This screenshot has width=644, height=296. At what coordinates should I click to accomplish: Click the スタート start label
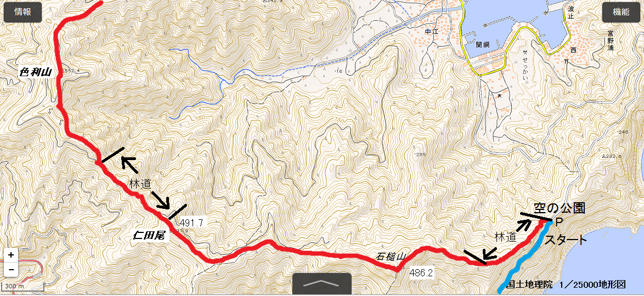(x=566, y=240)
